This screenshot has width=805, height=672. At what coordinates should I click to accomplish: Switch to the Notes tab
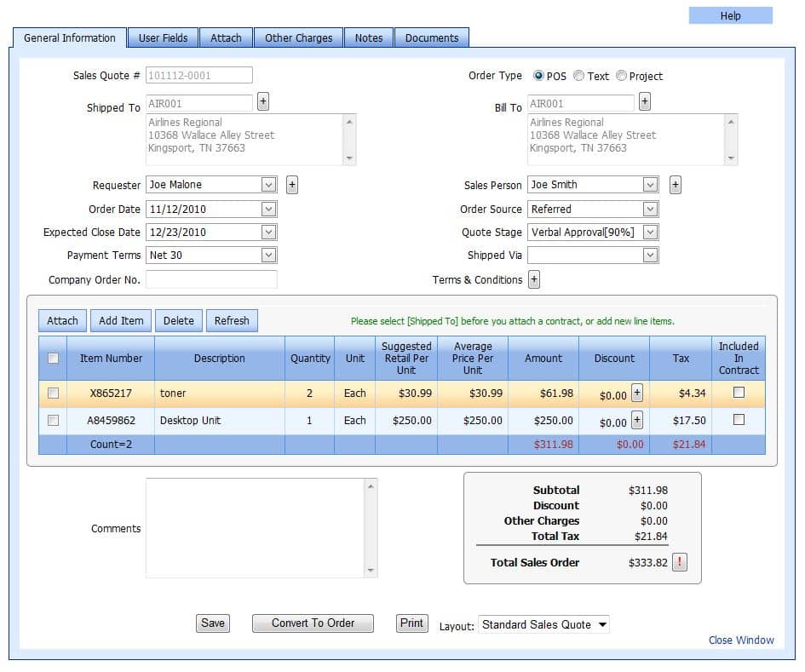(x=369, y=38)
